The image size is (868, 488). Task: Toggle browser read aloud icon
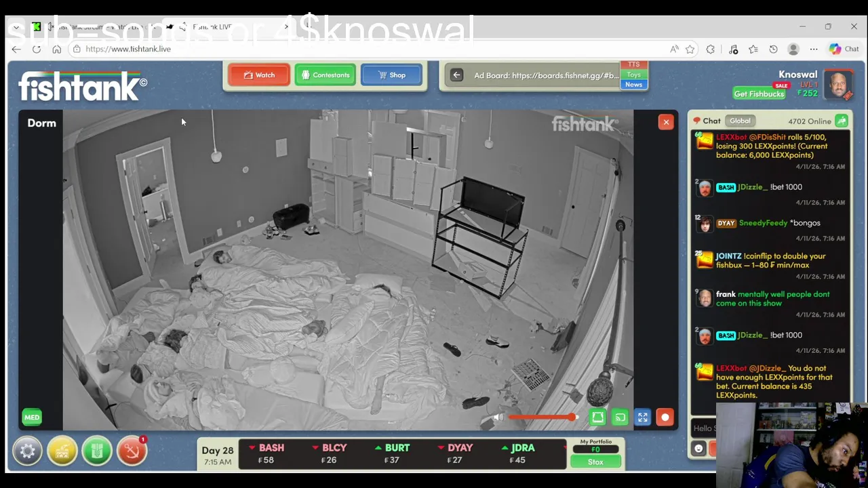(x=674, y=49)
